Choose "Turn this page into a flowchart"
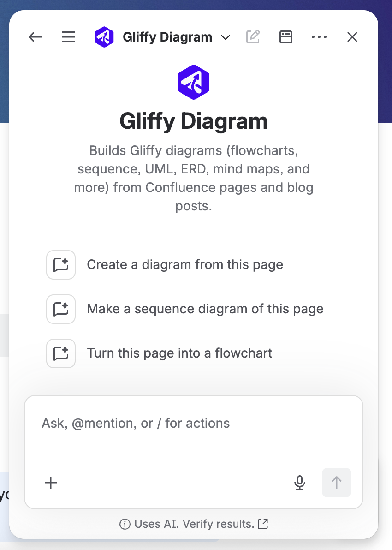392x550 pixels. point(179,353)
